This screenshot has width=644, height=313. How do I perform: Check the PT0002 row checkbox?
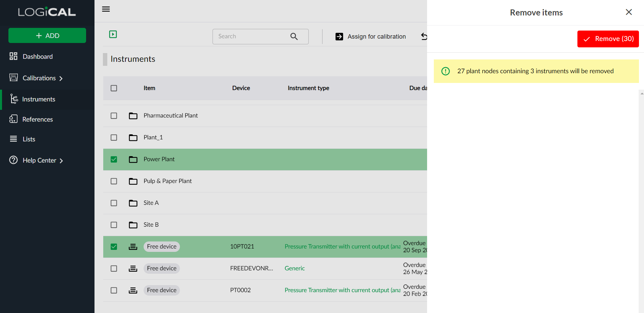pyautogui.click(x=114, y=290)
